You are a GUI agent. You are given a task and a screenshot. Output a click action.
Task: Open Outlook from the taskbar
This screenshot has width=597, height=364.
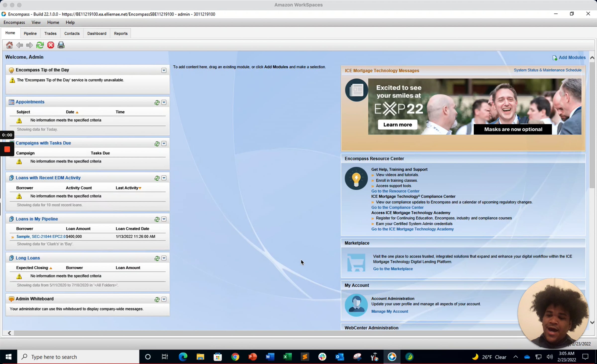(340, 357)
